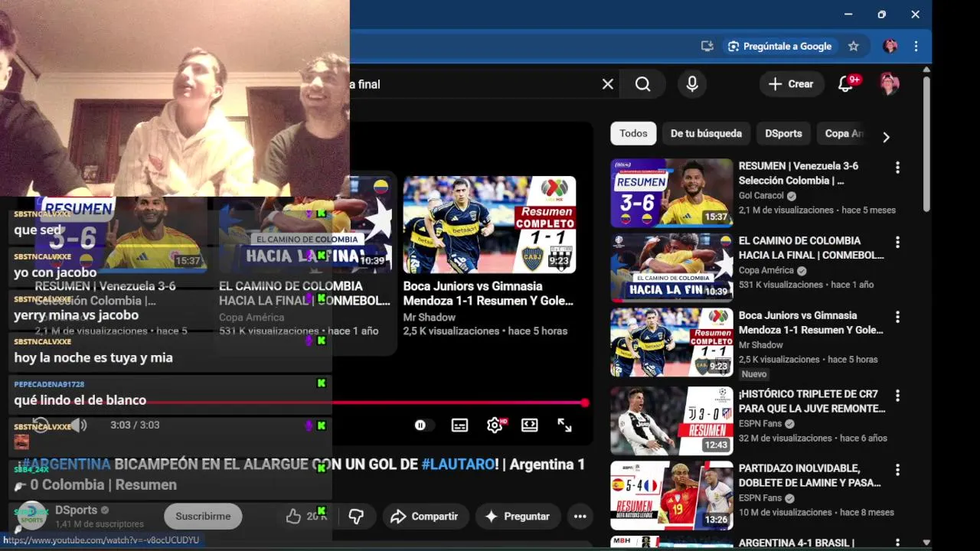Open more actions three-dot button below video
Screen dimensions: 980x551
pyautogui.click(x=580, y=517)
